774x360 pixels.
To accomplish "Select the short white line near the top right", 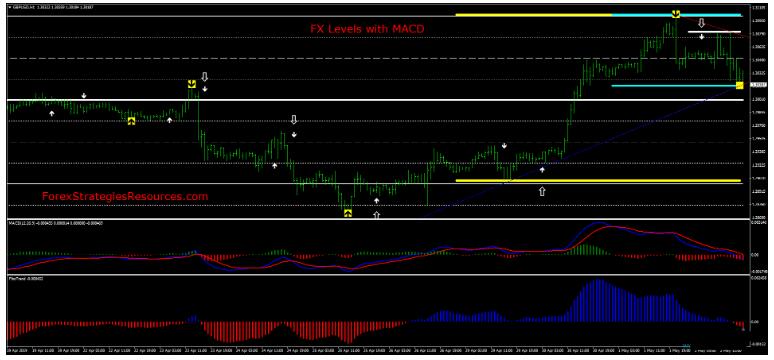I will click(x=714, y=32).
